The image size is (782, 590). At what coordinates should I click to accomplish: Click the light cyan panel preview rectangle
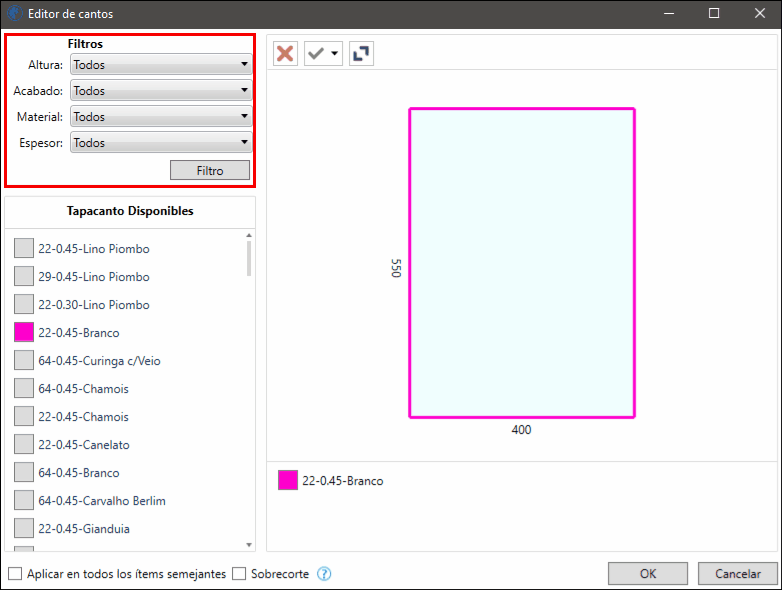point(522,263)
